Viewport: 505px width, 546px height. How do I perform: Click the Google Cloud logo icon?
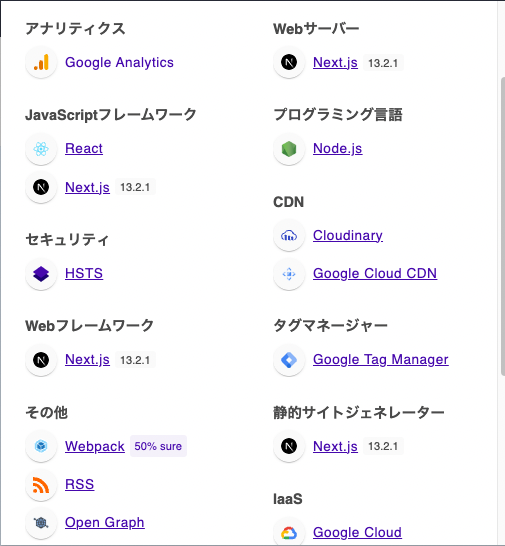[289, 533]
